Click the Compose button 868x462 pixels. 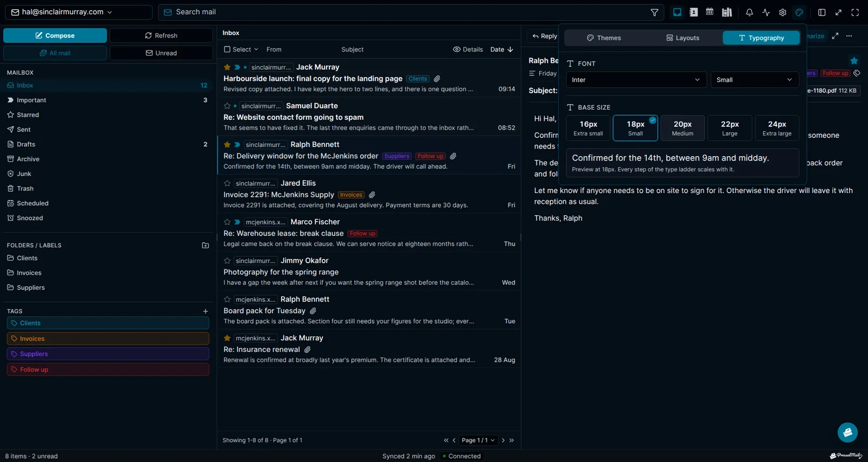[55, 36]
